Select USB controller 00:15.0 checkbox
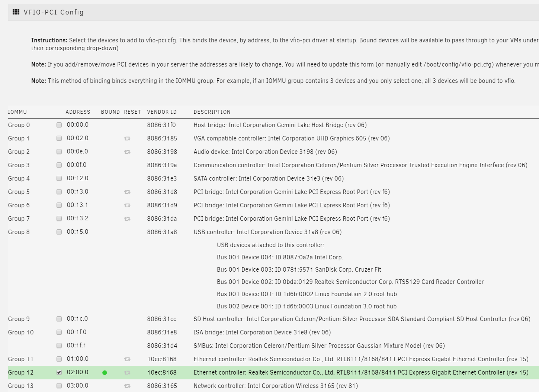The width and height of the screenshot is (539, 392). pos(59,232)
